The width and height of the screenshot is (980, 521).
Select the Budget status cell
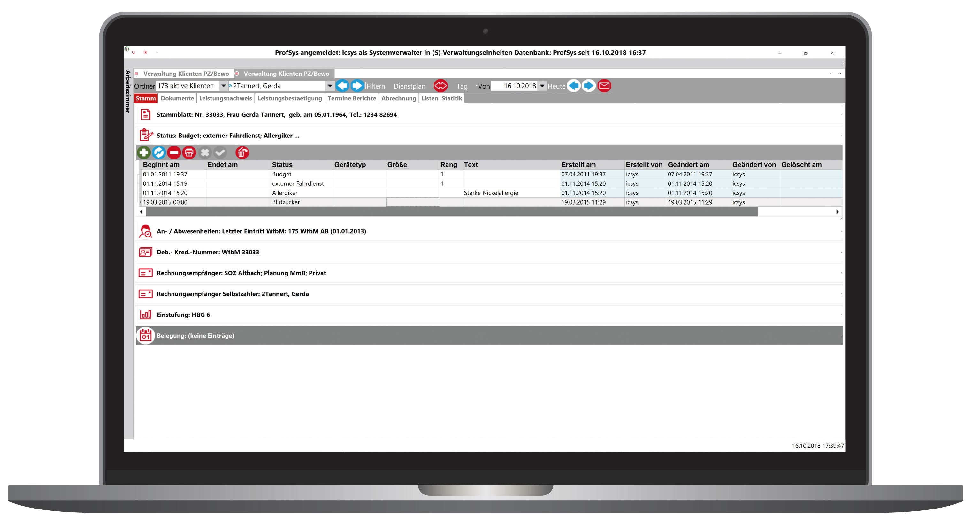[302, 174]
